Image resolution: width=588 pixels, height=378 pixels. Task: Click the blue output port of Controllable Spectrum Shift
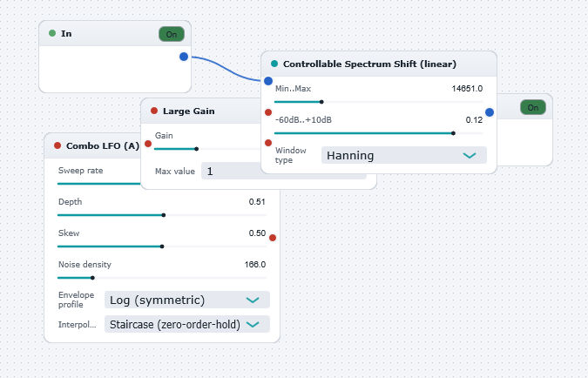click(x=490, y=112)
